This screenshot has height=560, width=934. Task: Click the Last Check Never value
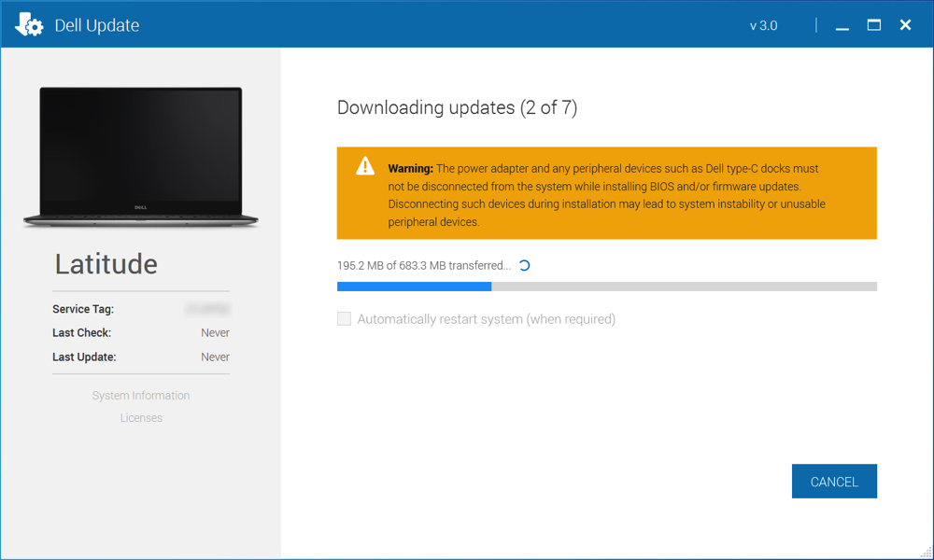pos(215,332)
